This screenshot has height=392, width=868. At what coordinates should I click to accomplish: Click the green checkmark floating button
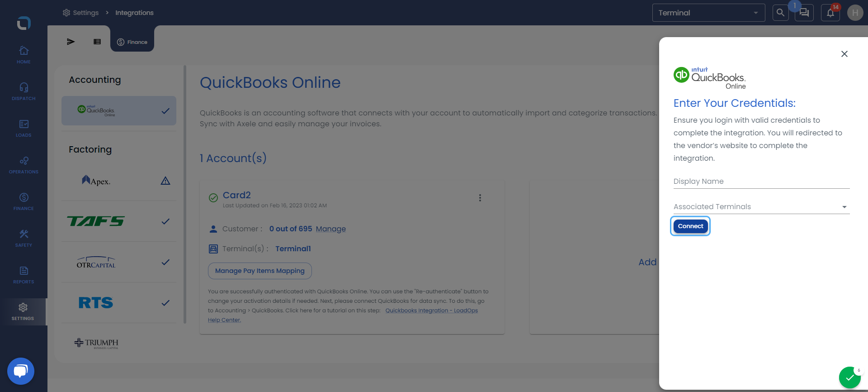tap(850, 378)
